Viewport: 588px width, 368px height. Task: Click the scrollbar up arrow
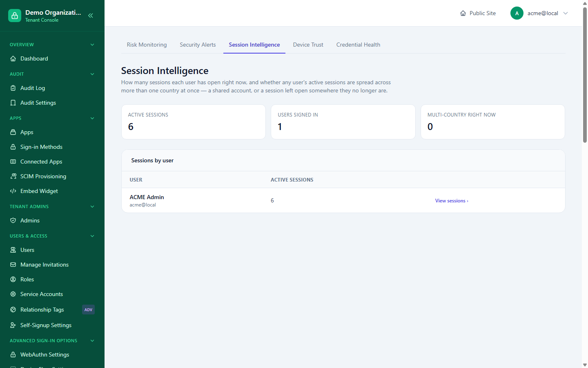pyautogui.click(x=585, y=3)
